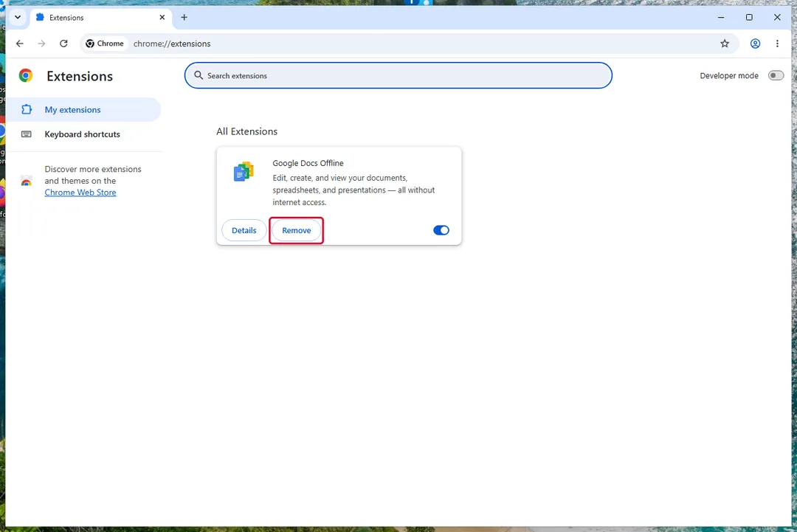Click the Extensions page heading
This screenshot has height=532, width=797.
click(x=80, y=76)
